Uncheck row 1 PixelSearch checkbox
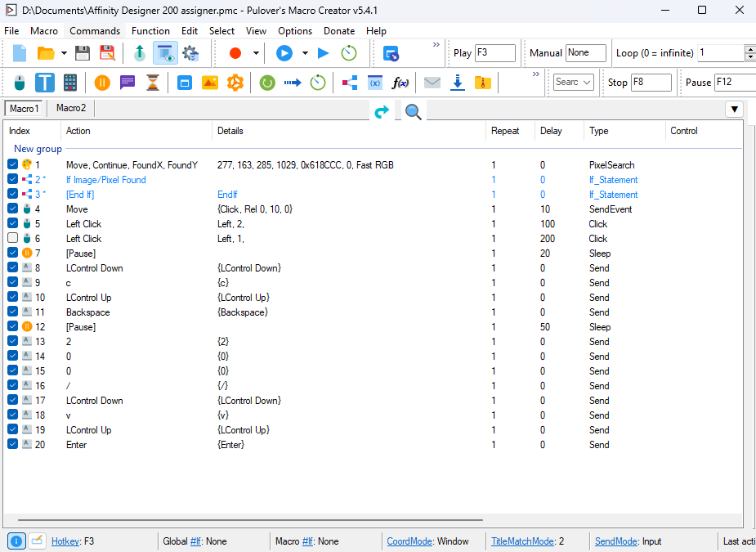 click(x=12, y=164)
